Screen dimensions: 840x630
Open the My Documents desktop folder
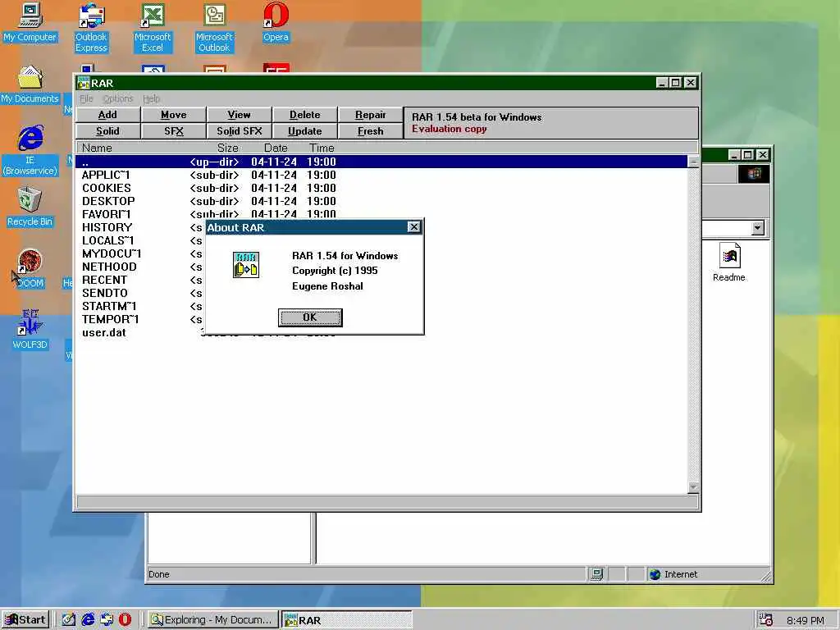[30, 84]
